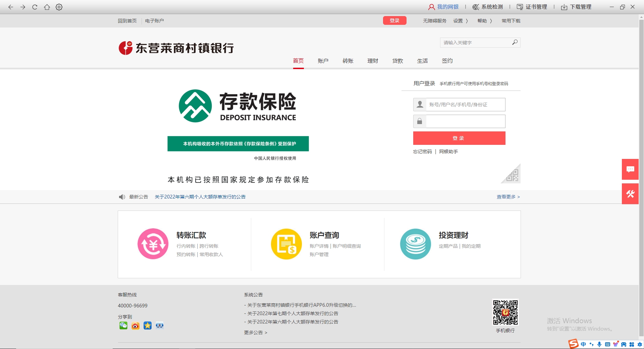The image size is (644, 349).
Task: Click the bank logo 东营莱商村镇银行
Action: click(x=176, y=48)
